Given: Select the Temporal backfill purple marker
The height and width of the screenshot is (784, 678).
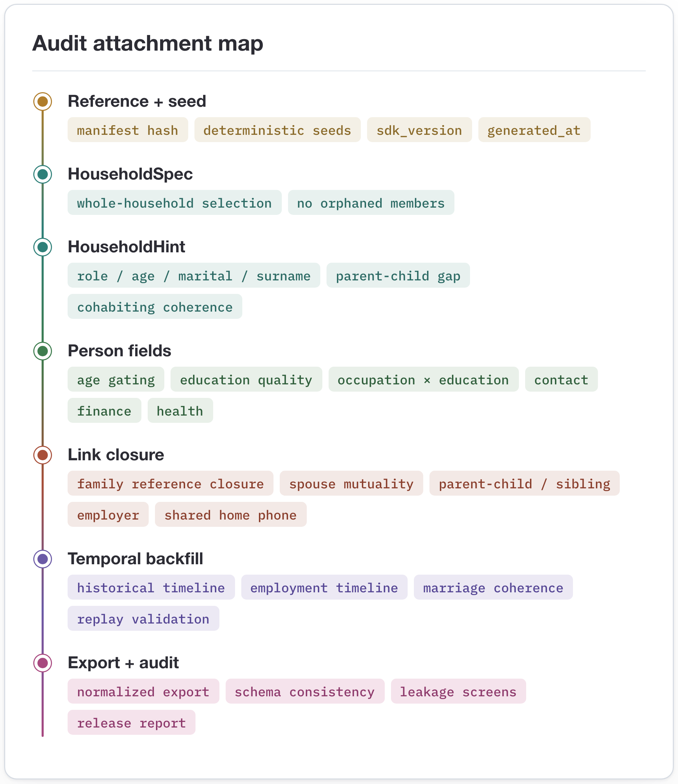Looking at the screenshot, I should [x=43, y=559].
